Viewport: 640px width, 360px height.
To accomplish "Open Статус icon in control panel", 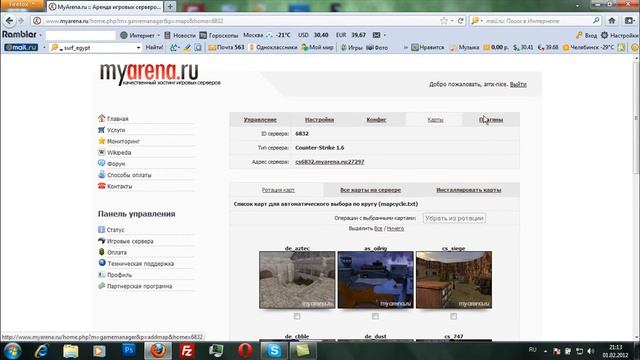I will [x=101, y=229].
